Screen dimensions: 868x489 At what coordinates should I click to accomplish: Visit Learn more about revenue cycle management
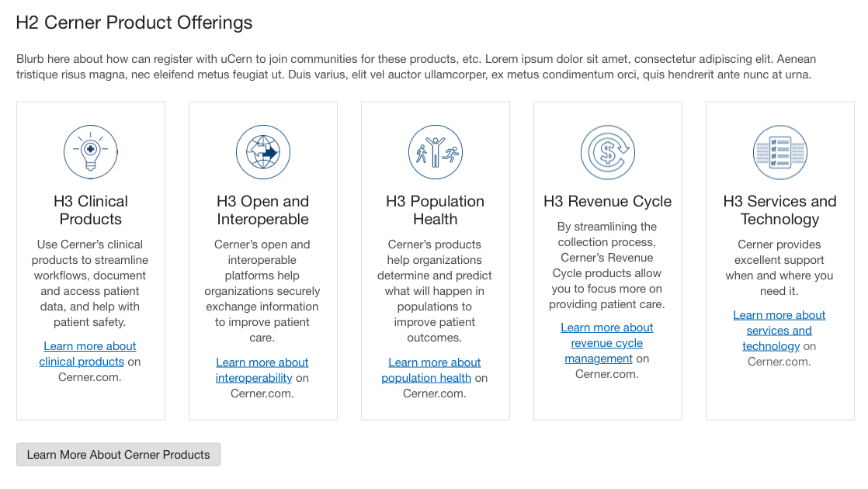(x=607, y=343)
